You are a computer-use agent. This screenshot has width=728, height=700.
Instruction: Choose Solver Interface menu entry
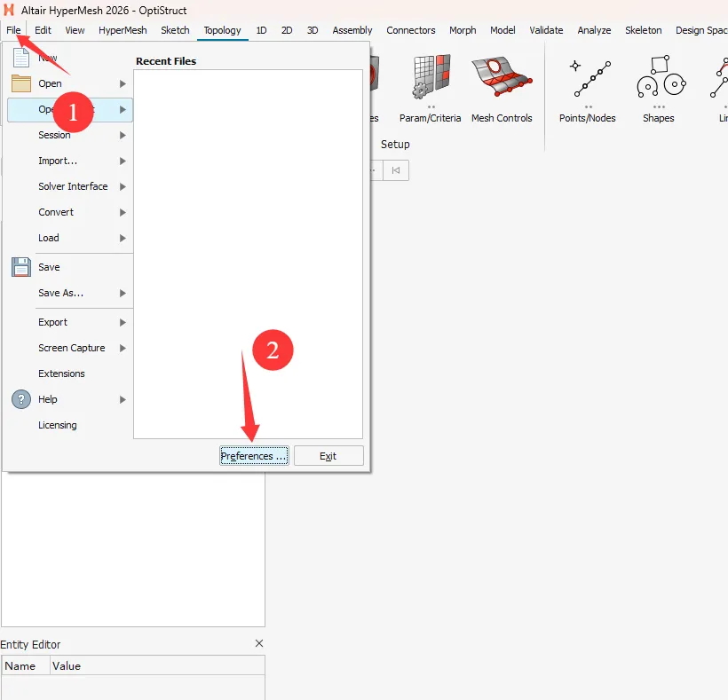click(73, 186)
